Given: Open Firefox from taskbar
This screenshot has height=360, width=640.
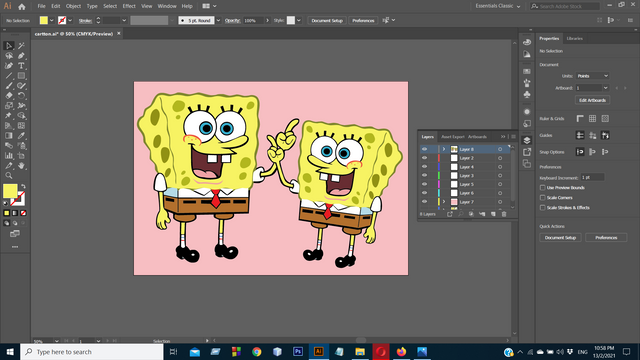Looking at the screenshot, I should (x=401, y=351).
